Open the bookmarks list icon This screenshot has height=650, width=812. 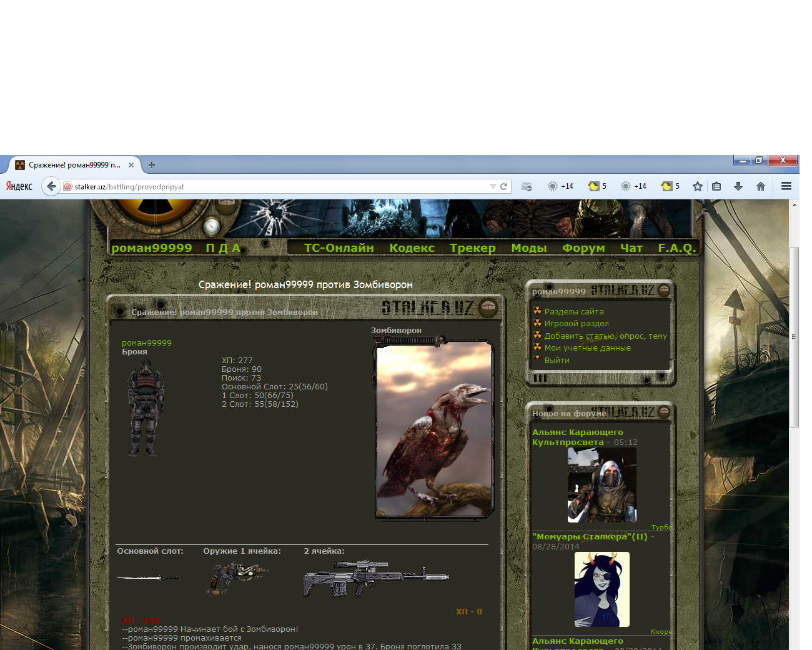pos(716,186)
